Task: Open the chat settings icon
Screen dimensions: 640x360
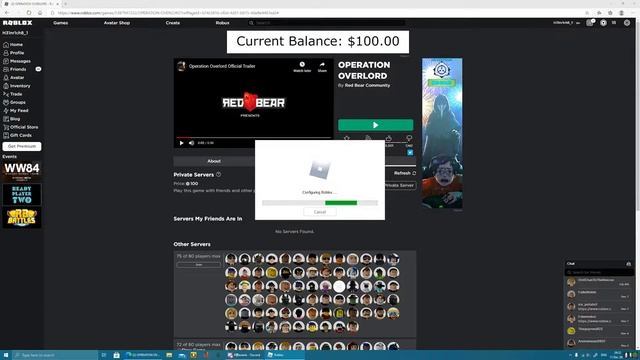Action: (x=629, y=264)
